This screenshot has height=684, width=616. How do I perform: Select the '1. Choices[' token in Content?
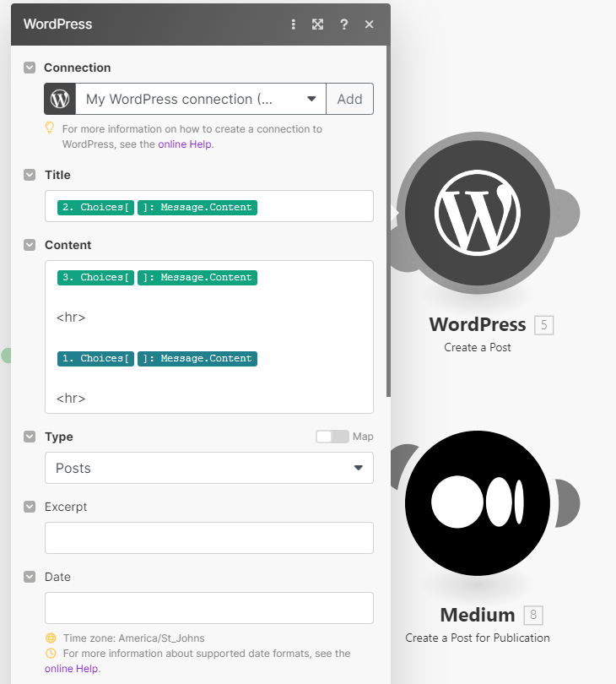(95, 359)
